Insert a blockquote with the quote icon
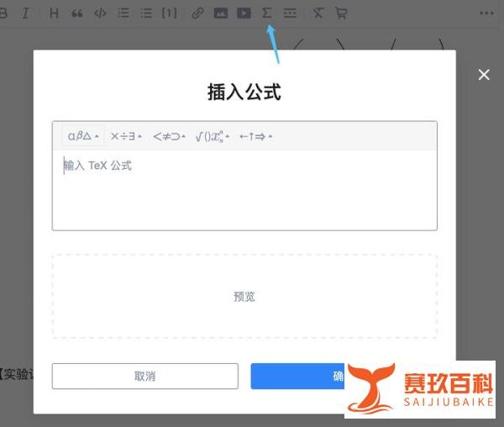Image resolution: width=504 pixels, height=427 pixels. click(x=77, y=13)
